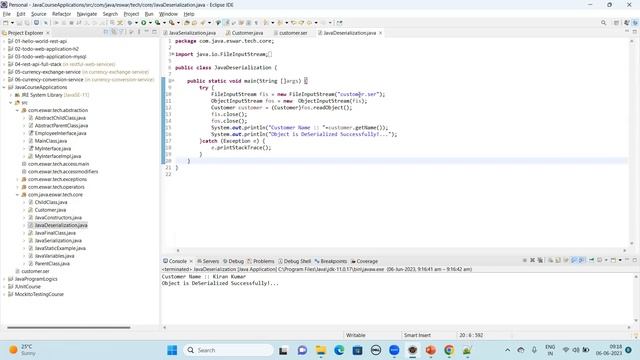Open the Window menu

click(168, 14)
